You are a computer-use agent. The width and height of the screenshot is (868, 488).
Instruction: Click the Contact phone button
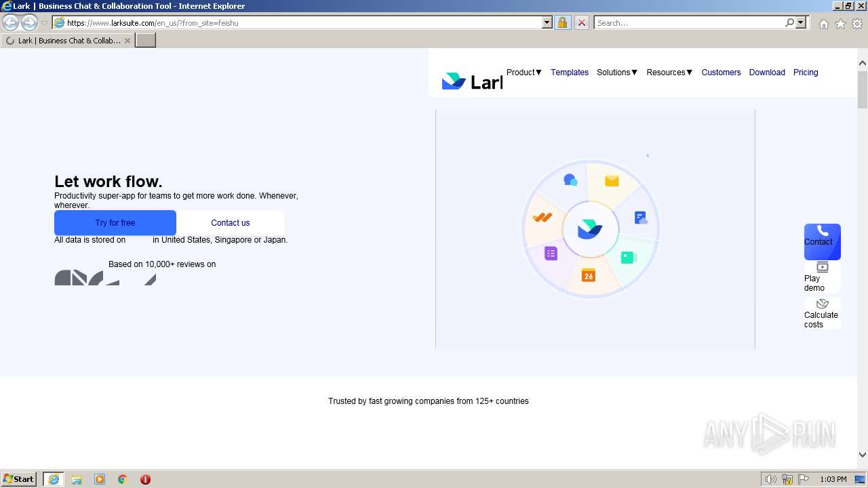point(823,241)
